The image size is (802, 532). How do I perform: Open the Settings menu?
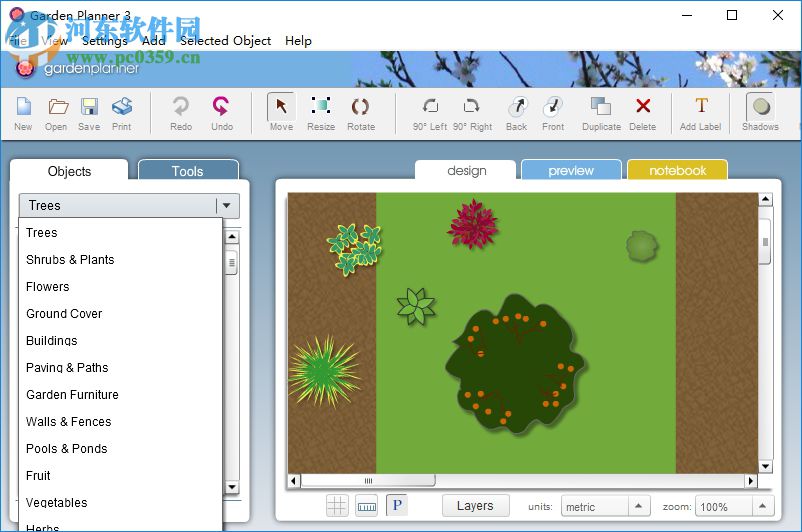click(105, 41)
